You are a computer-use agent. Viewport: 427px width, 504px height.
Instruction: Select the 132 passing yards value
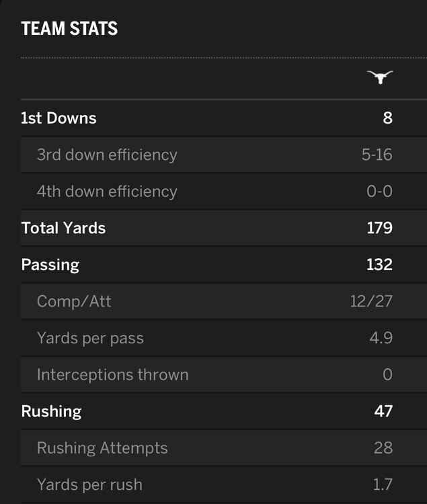click(x=379, y=265)
